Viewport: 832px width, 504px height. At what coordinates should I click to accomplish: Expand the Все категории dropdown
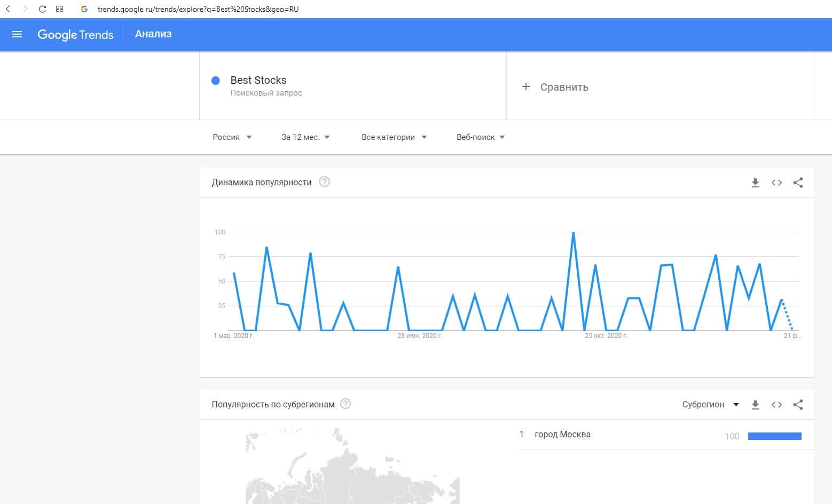(394, 137)
